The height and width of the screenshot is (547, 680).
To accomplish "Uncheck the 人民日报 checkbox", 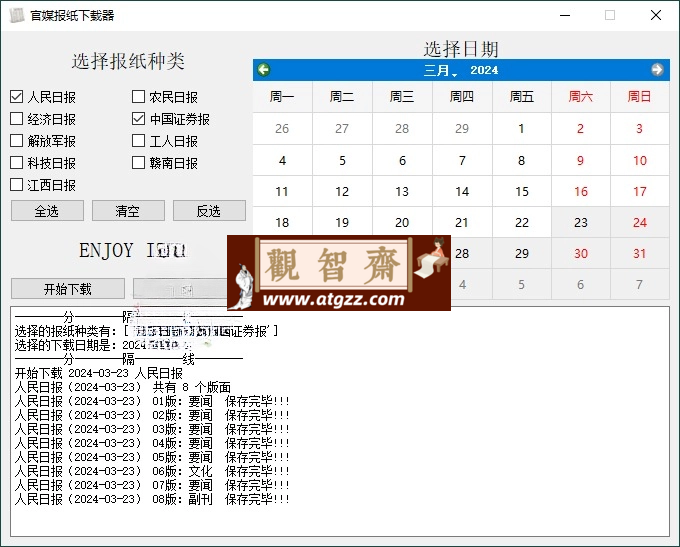I will click(x=16, y=96).
